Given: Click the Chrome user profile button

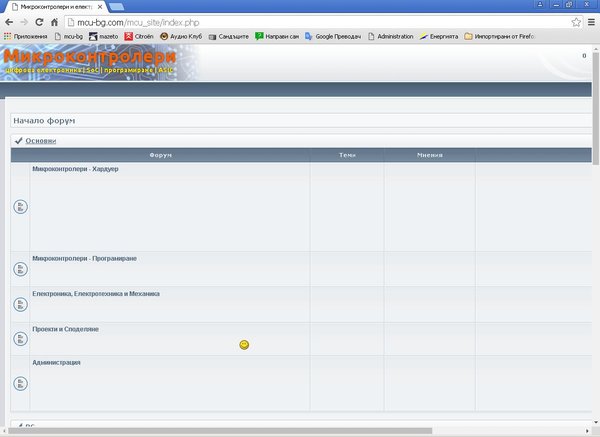Looking at the screenshot, I should pos(540,4).
